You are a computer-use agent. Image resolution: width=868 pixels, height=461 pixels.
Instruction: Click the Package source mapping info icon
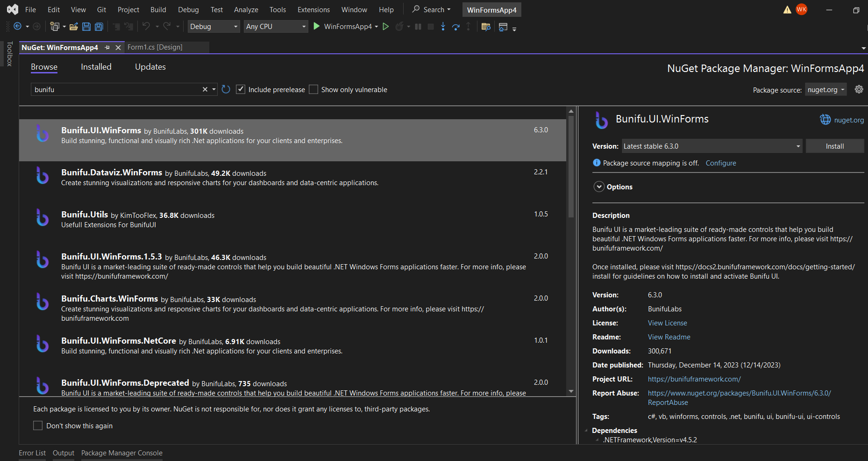(597, 163)
